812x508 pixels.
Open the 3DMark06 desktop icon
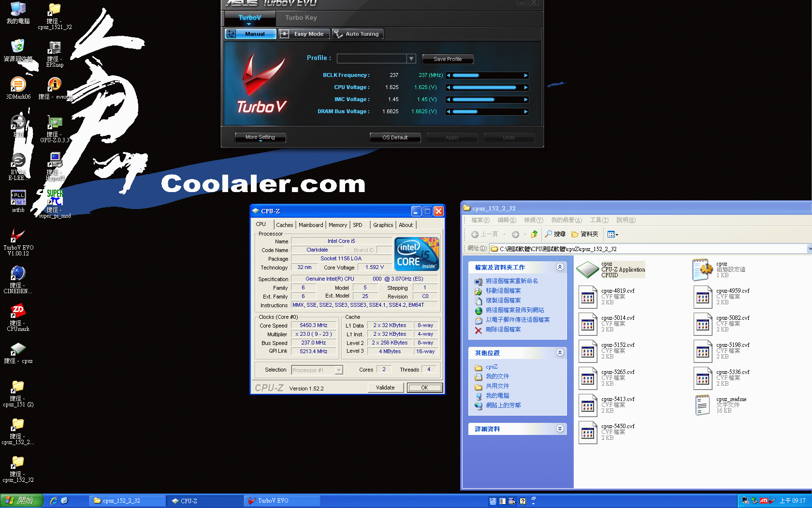18,88
